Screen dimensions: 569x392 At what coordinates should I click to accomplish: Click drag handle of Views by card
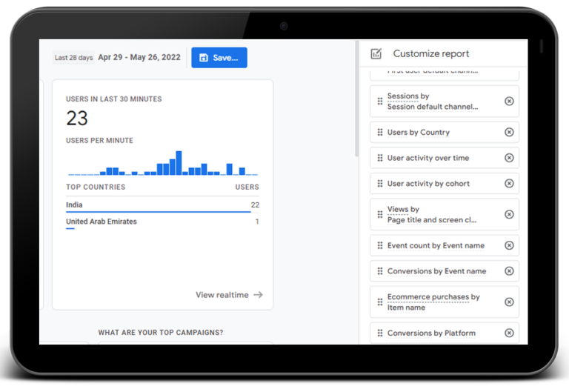pos(380,214)
